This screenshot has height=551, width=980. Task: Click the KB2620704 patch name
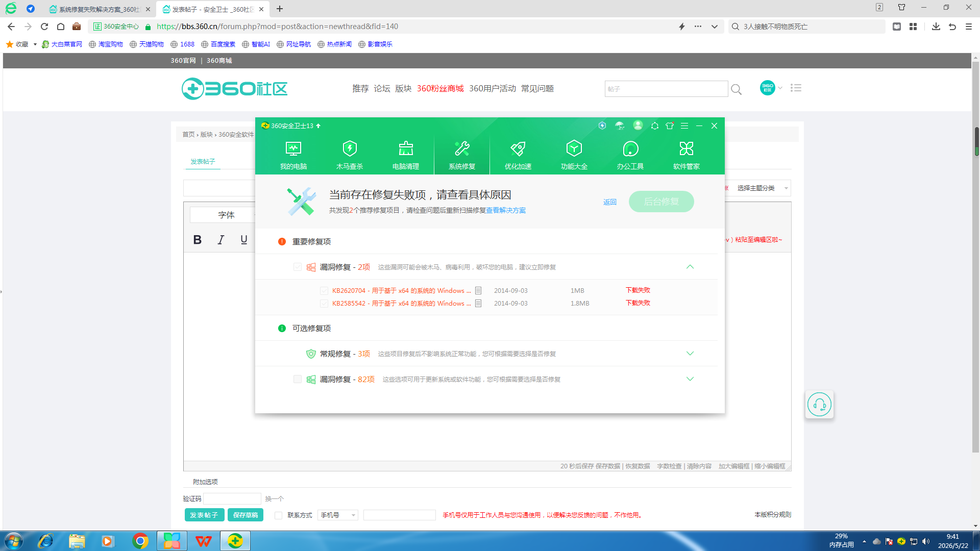pos(401,291)
